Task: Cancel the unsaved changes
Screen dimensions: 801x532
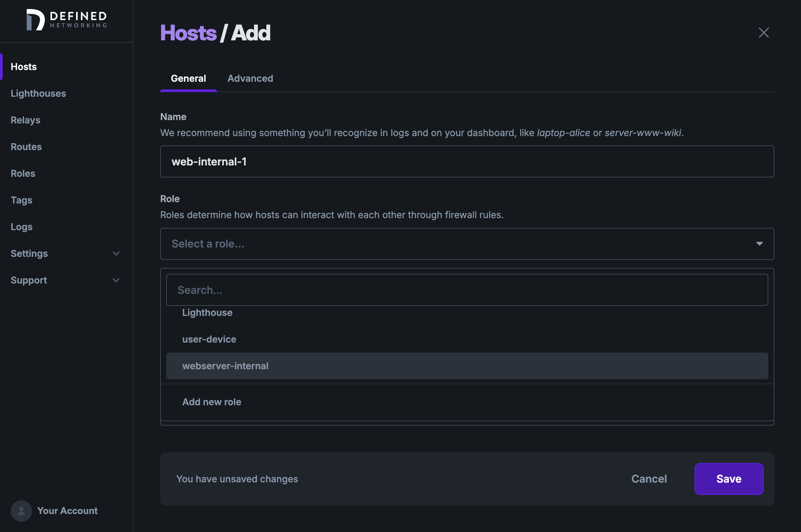Action: (648, 479)
